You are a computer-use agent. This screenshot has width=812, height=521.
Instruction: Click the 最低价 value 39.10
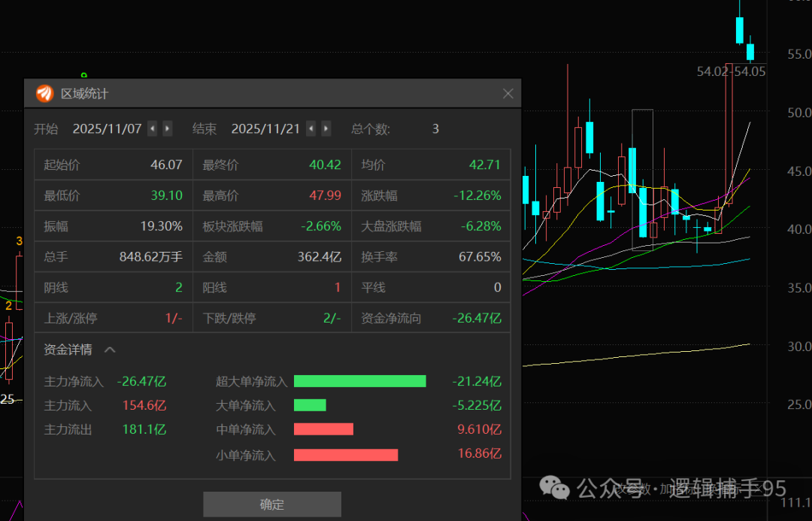coord(167,195)
